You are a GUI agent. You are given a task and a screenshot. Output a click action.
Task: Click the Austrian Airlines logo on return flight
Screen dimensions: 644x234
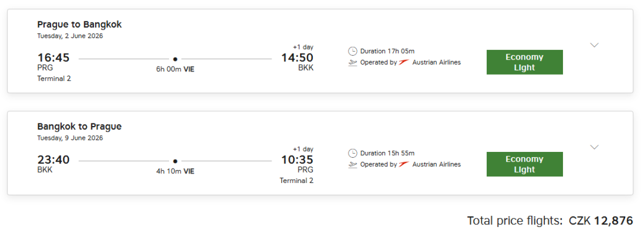click(x=404, y=164)
